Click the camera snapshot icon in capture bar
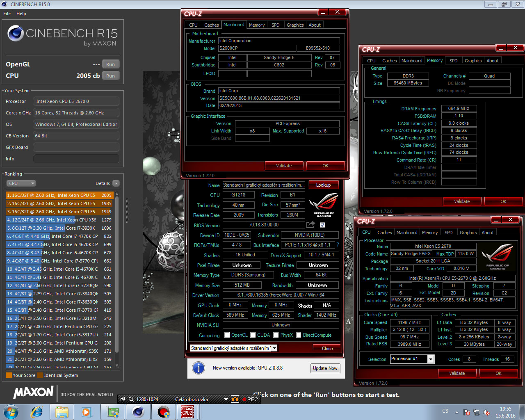The width and height of the screenshot is (525, 420). [235, 399]
